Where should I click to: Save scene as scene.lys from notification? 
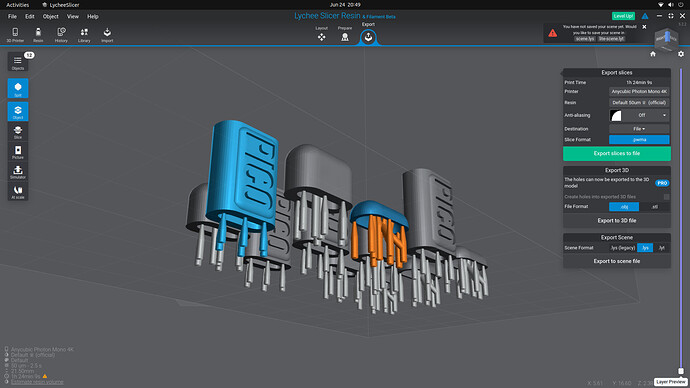tap(585, 39)
